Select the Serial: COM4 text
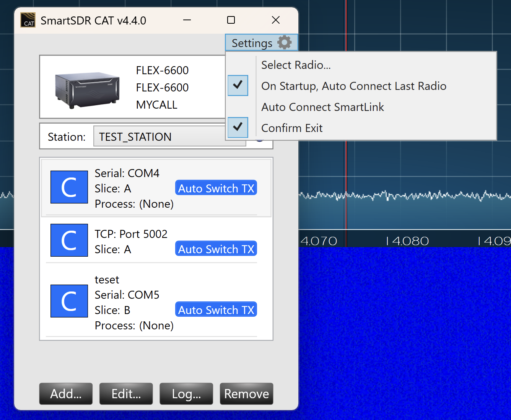Image resolution: width=511 pixels, height=420 pixels. [x=127, y=173]
